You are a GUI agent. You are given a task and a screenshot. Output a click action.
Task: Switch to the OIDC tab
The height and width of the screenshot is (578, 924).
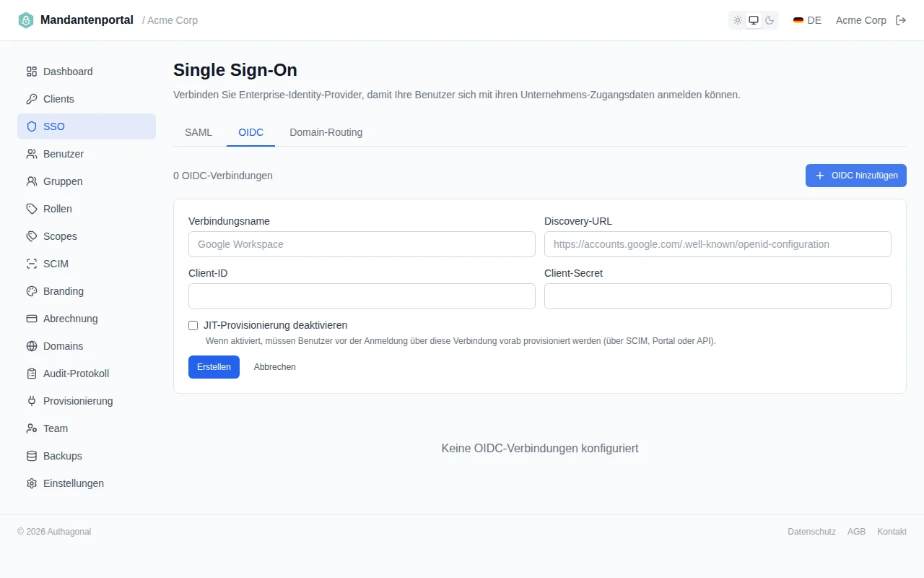[251, 133]
